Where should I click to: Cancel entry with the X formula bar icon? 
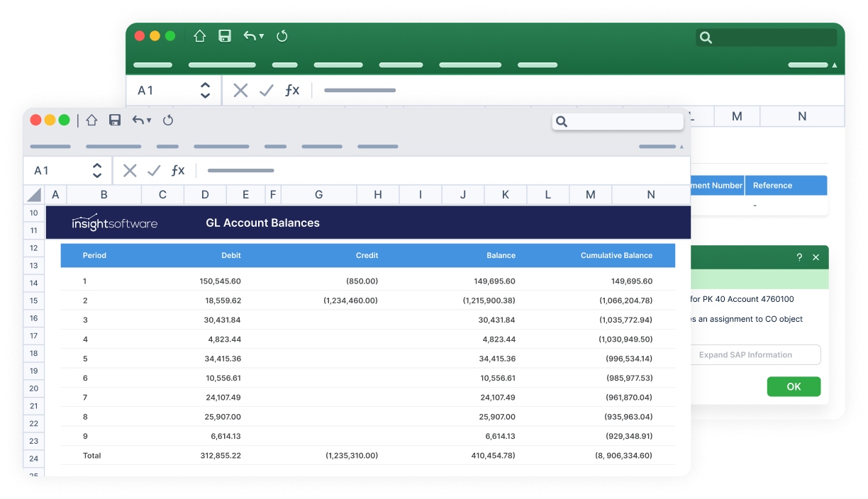[129, 170]
